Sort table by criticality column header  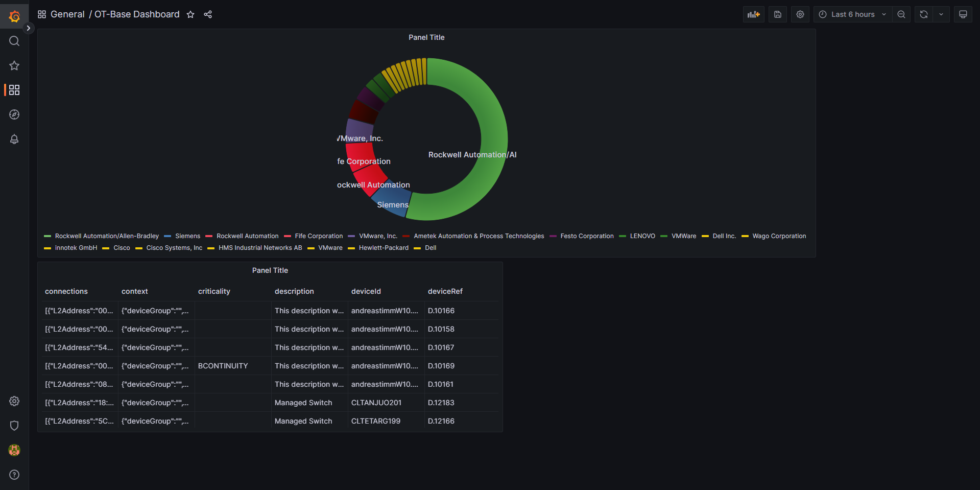(214, 291)
